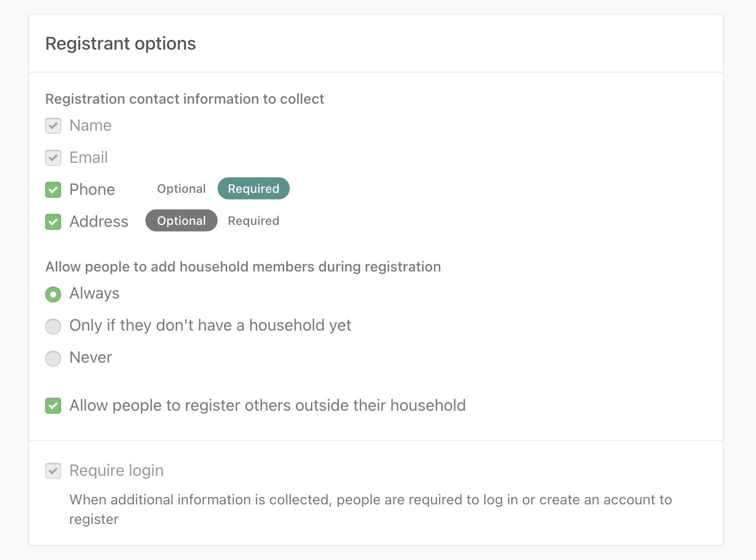
Task: Click the household members section heading text
Action: click(243, 266)
